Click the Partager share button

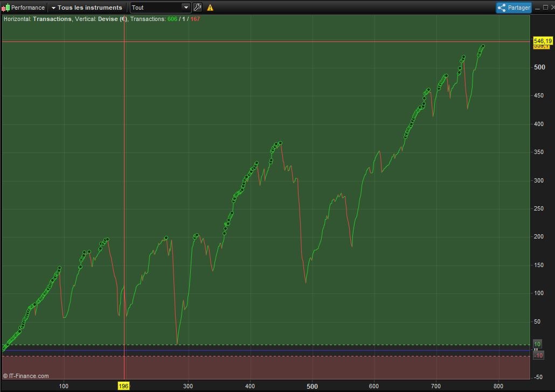[x=514, y=8]
